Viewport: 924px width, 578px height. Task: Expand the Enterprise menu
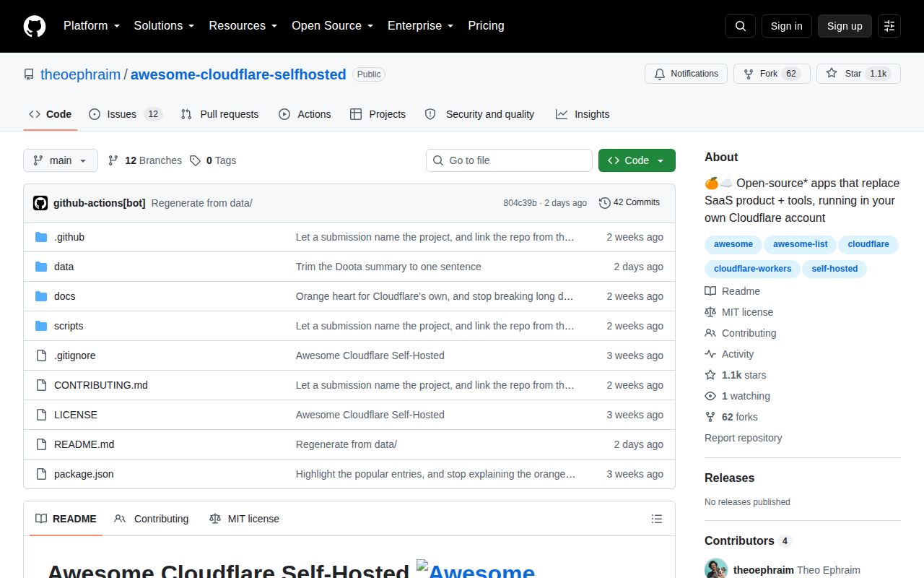click(x=420, y=26)
